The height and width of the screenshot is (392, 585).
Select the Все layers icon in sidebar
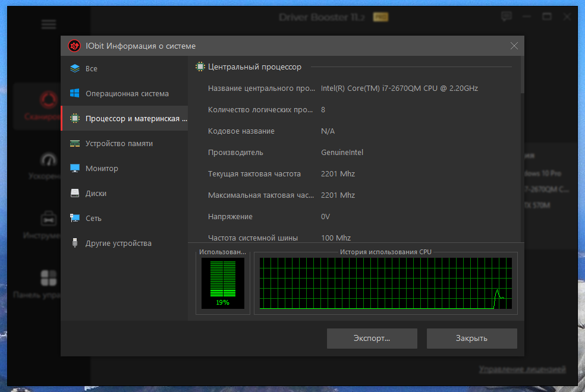75,68
